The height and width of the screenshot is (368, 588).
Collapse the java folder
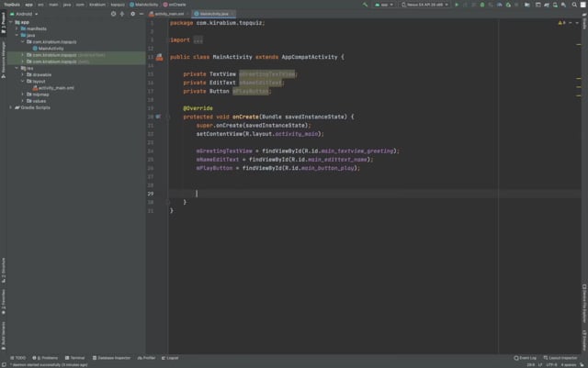pyautogui.click(x=17, y=35)
